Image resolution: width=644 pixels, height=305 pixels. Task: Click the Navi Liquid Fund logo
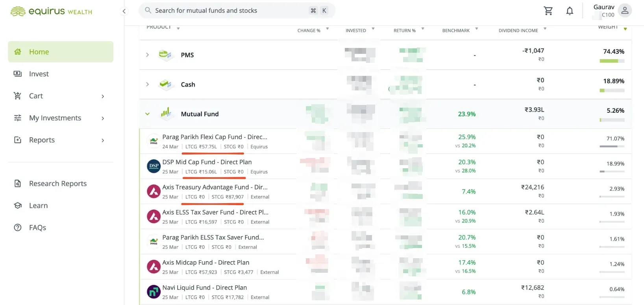pyautogui.click(x=154, y=292)
